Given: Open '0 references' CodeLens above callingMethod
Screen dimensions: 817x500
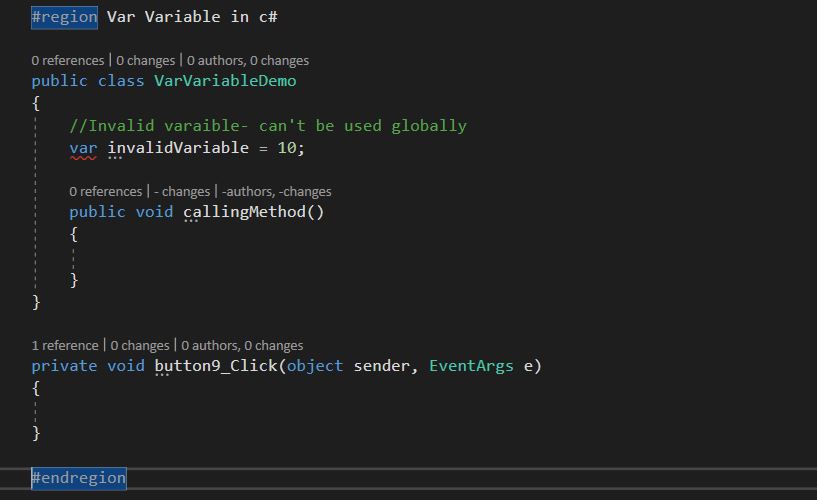Looking at the screenshot, I should click(106, 192).
